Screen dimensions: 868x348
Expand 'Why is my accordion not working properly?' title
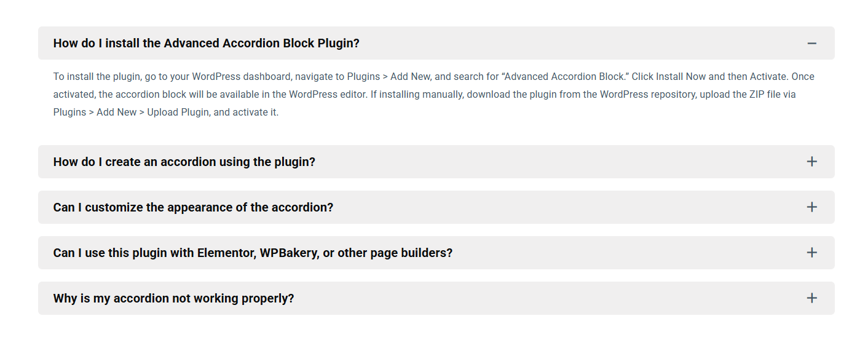pos(173,298)
